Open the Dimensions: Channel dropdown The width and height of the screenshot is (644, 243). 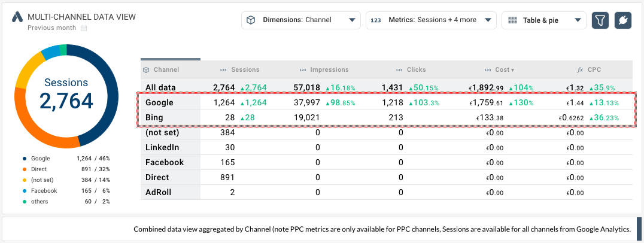(x=300, y=20)
